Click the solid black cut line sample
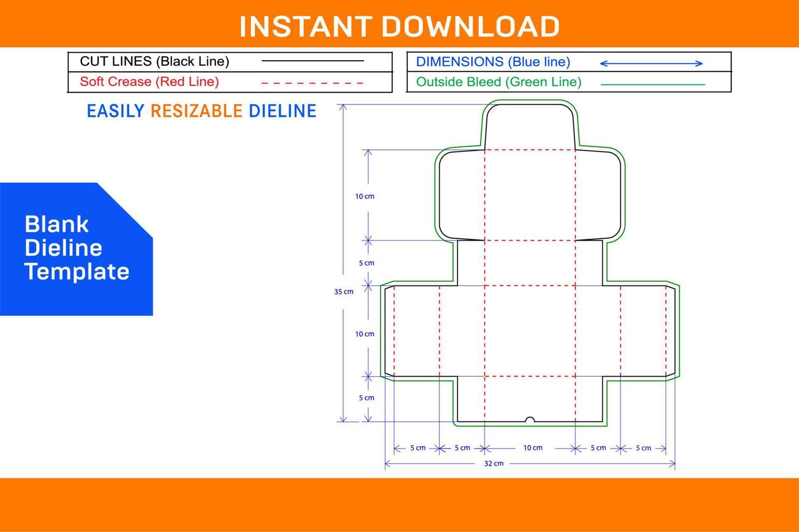This screenshot has height=532, width=799. 313,61
